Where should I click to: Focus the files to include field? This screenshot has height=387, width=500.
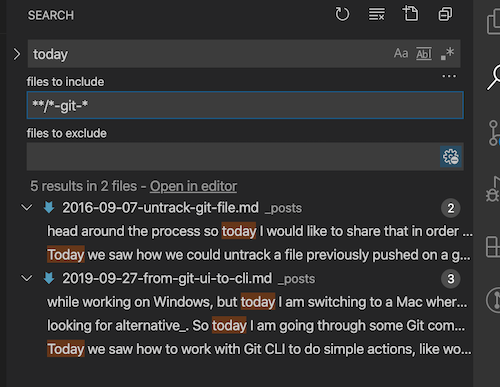click(245, 105)
